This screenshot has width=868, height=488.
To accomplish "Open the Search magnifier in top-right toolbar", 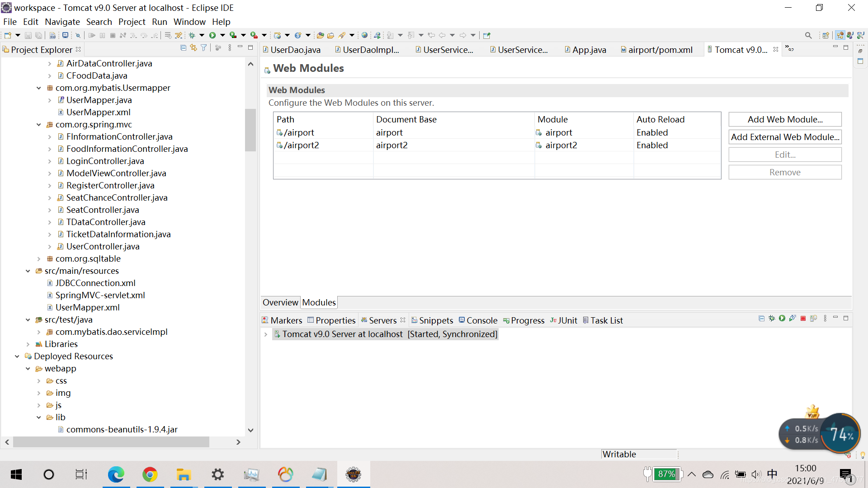I will coord(808,35).
